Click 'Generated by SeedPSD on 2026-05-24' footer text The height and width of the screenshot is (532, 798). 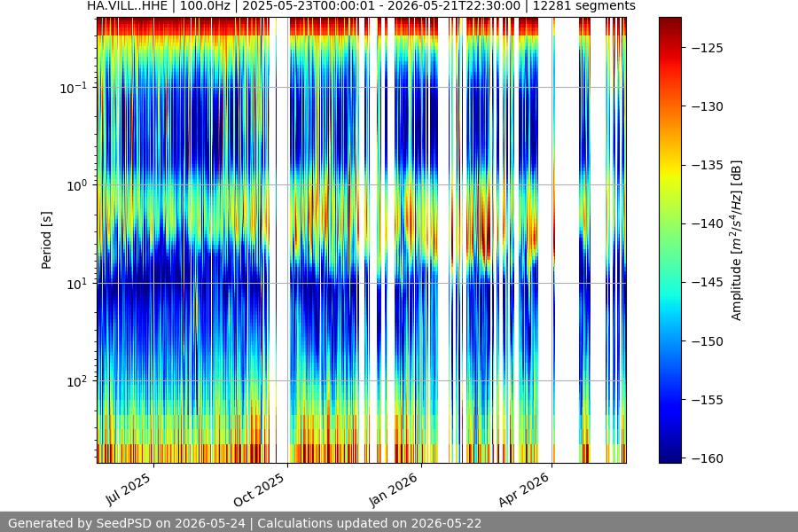point(126,523)
